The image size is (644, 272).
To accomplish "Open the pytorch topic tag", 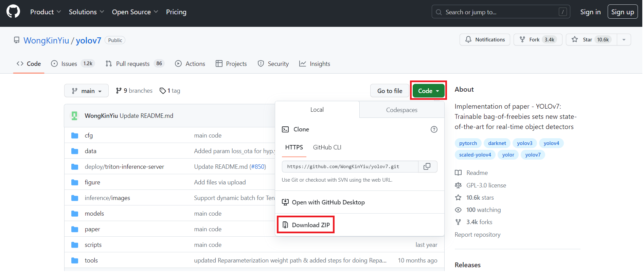I will click(x=468, y=143).
